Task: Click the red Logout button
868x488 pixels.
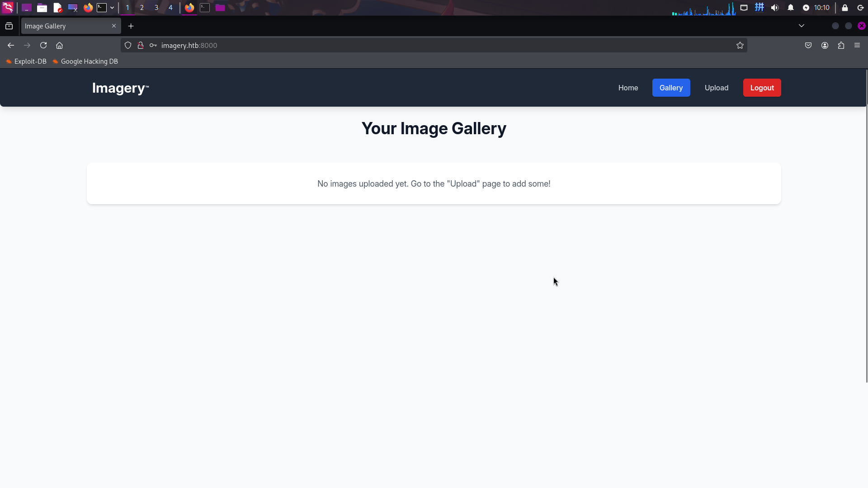Action: [x=762, y=88]
